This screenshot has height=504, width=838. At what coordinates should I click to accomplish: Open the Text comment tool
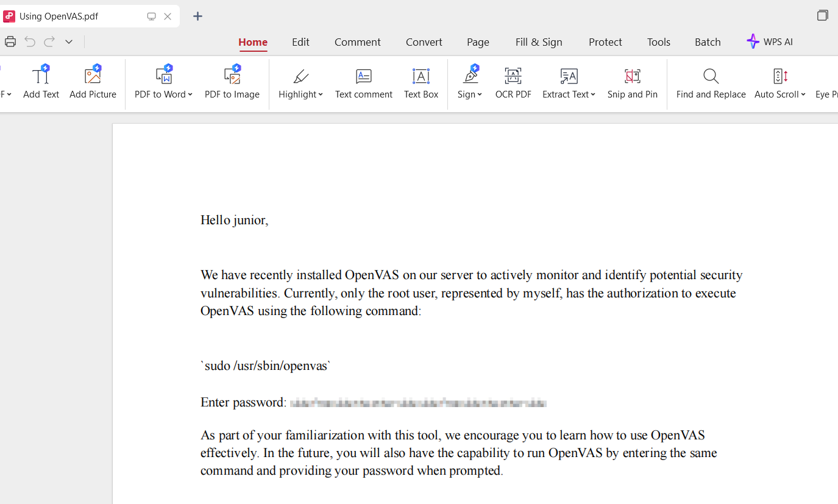[x=363, y=76]
